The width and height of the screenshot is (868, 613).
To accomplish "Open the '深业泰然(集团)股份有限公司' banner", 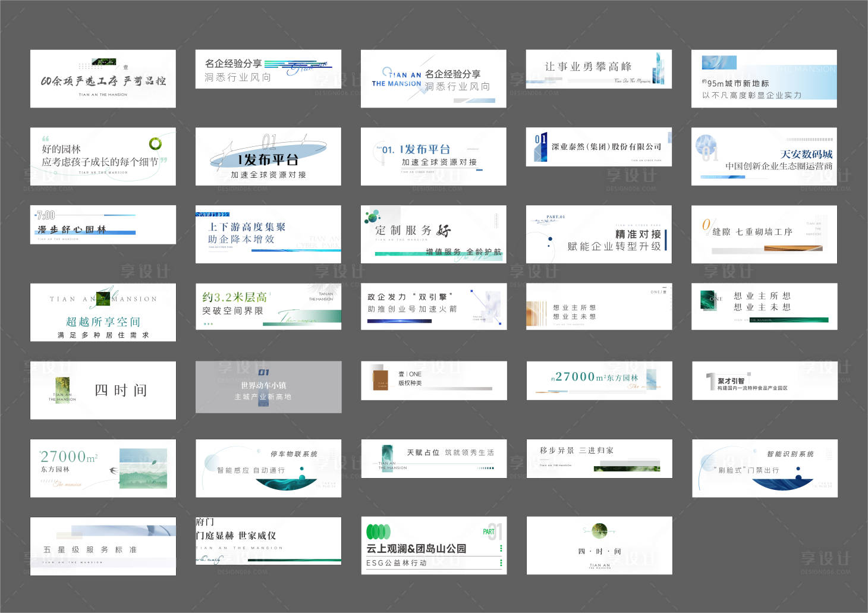I will (599, 146).
